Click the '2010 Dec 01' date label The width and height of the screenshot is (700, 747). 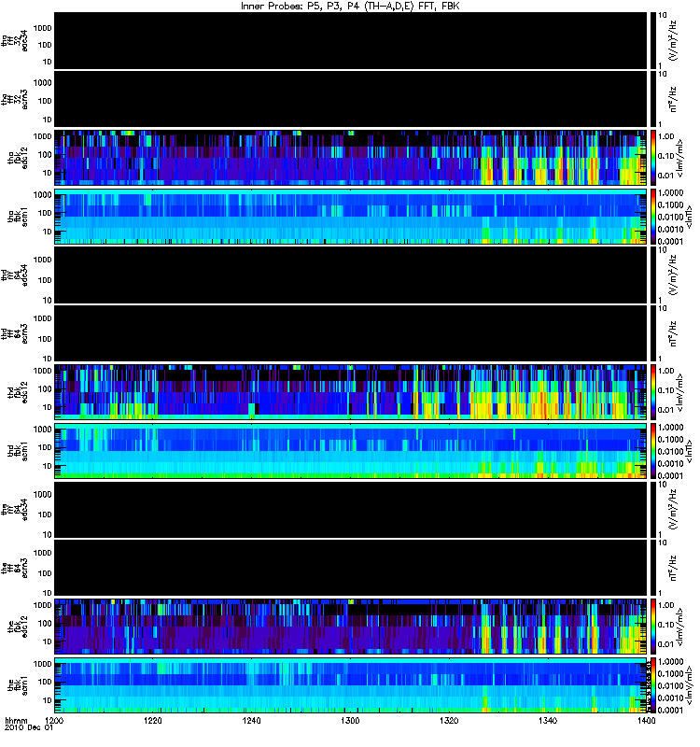(x=29, y=728)
